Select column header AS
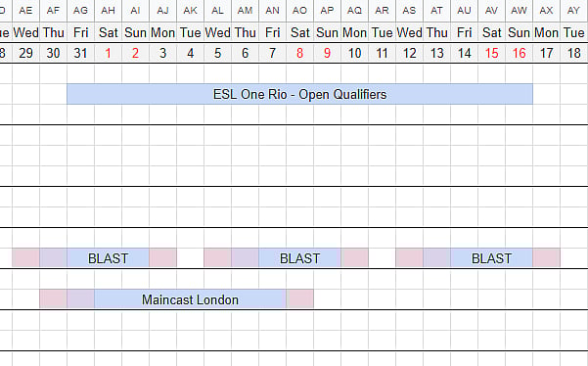The height and width of the screenshot is (366, 588). point(409,11)
